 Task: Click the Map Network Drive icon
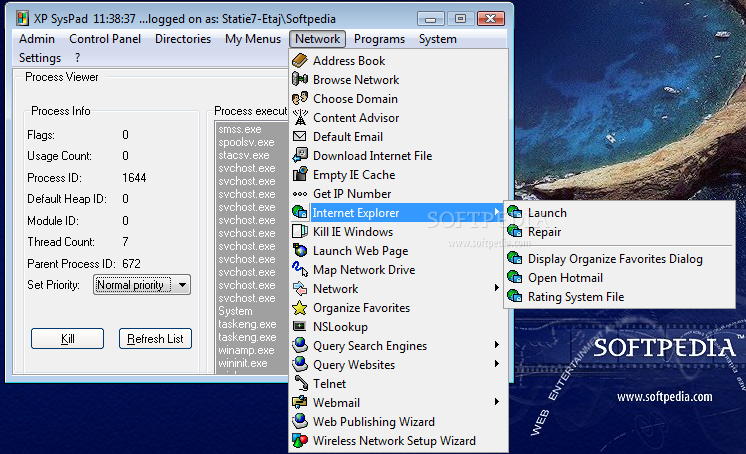[x=300, y=269]
